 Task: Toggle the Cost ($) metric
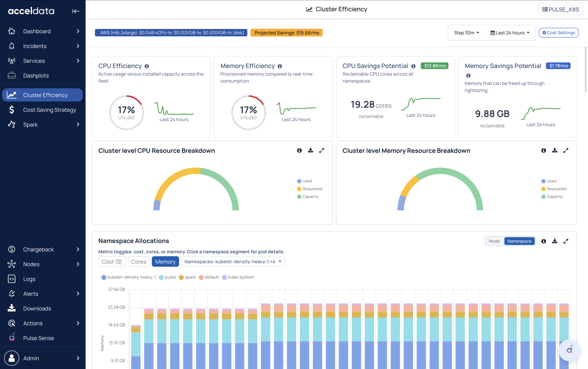click(x=112, y=262)
